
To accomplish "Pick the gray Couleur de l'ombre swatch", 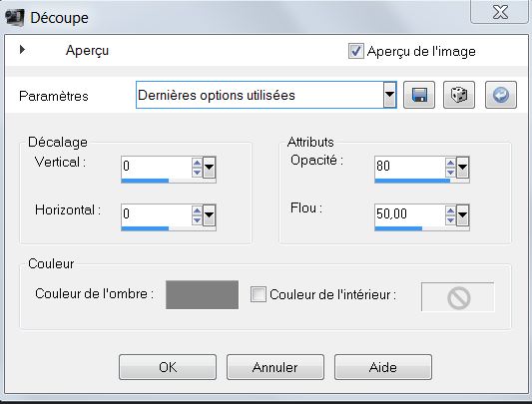I will (x=203, y=294).
